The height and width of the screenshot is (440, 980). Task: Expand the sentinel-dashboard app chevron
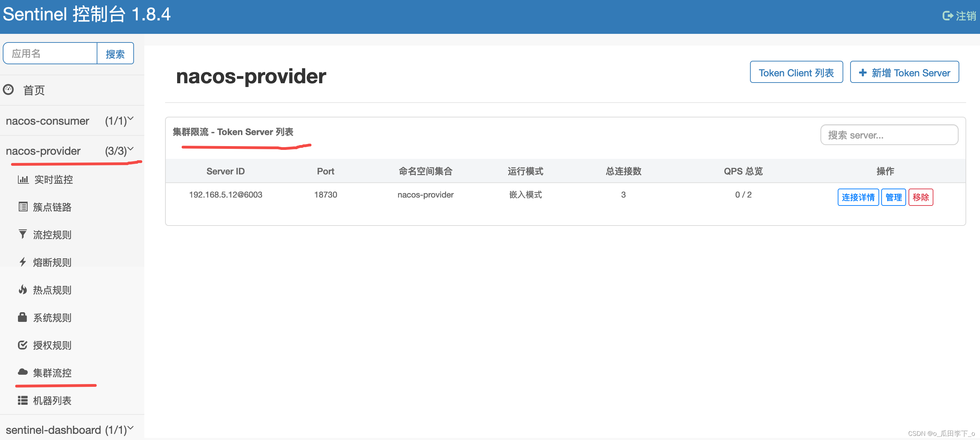[131, 428]
